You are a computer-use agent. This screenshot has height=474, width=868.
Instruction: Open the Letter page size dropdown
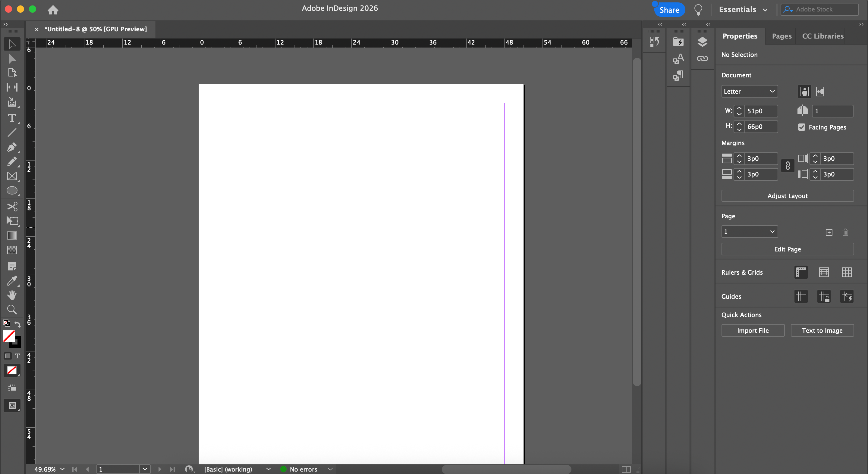pyautogui.click(x=772, y=92)
